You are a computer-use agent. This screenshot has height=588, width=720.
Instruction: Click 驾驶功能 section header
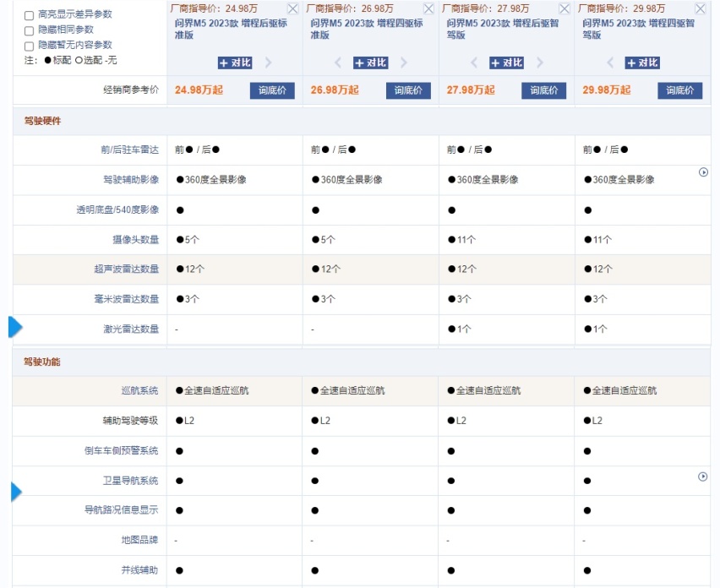point(41,362)
